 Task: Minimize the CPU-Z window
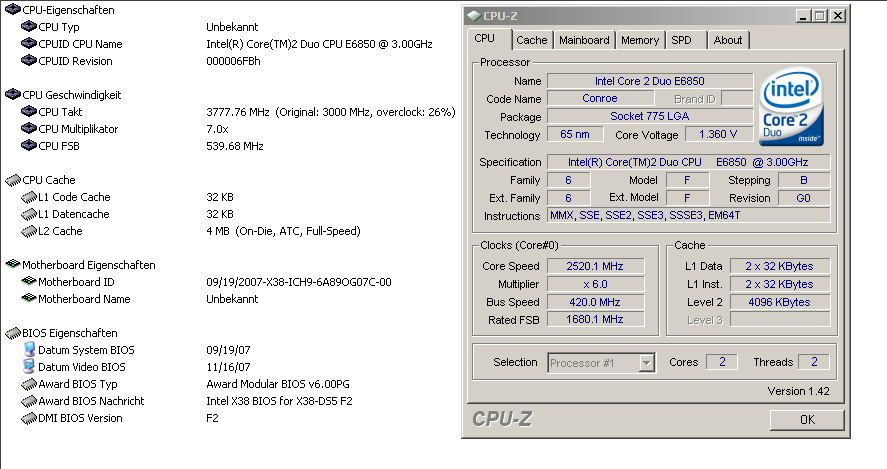click(x=803, y=16)
